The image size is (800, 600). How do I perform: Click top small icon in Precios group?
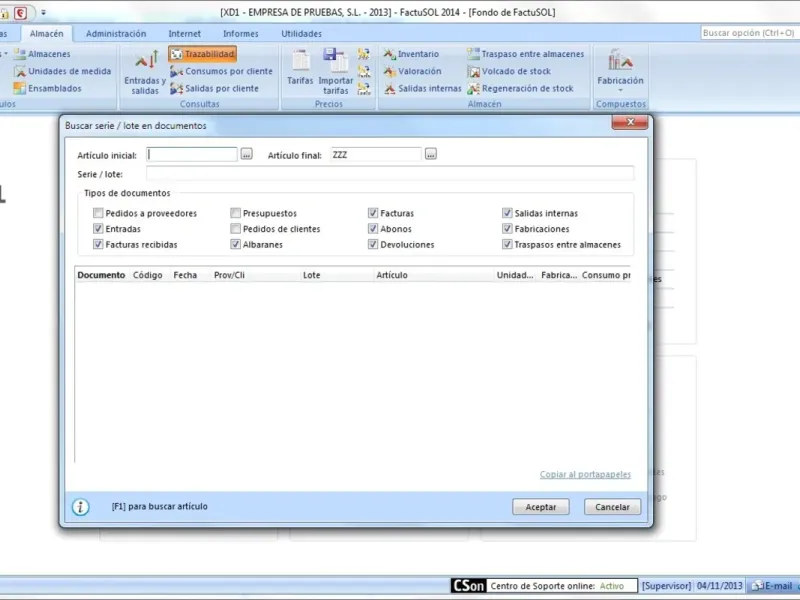coord(364,54)
